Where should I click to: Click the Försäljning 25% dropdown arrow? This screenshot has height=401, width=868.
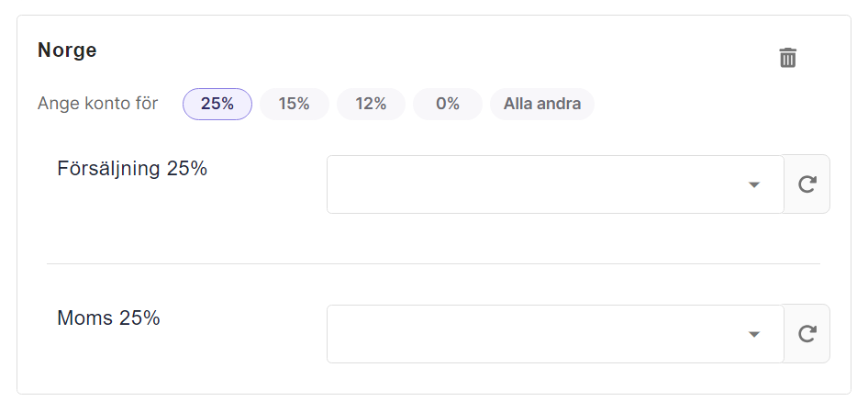[754, 184]
